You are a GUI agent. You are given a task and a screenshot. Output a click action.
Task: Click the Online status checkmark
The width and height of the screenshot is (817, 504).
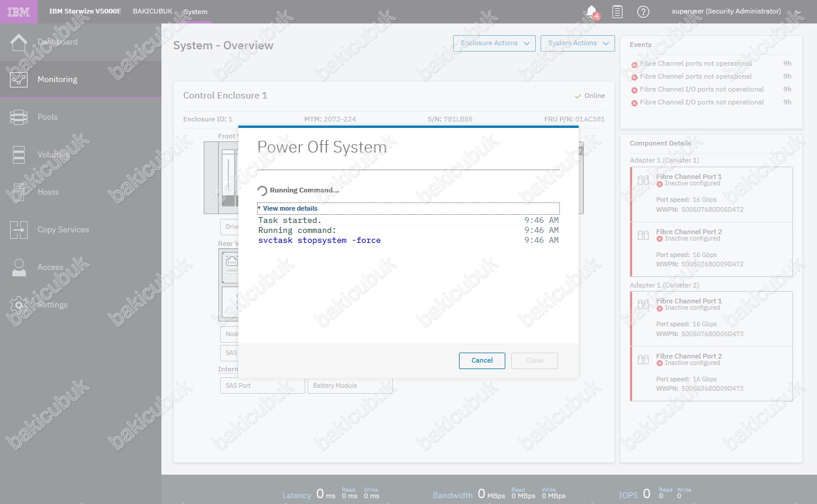tap(578, 96)
